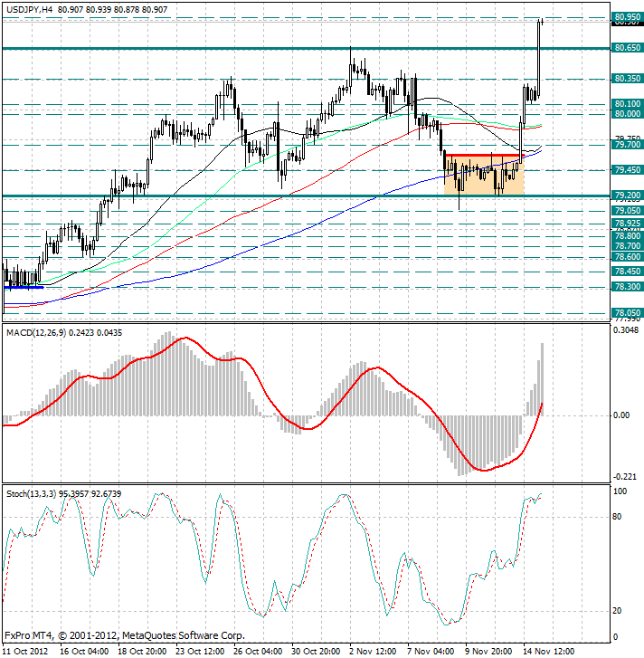This screenshot has height=658, width=644.
Task: Click the 80.950 price level label
Action: (x=627, y=17)
